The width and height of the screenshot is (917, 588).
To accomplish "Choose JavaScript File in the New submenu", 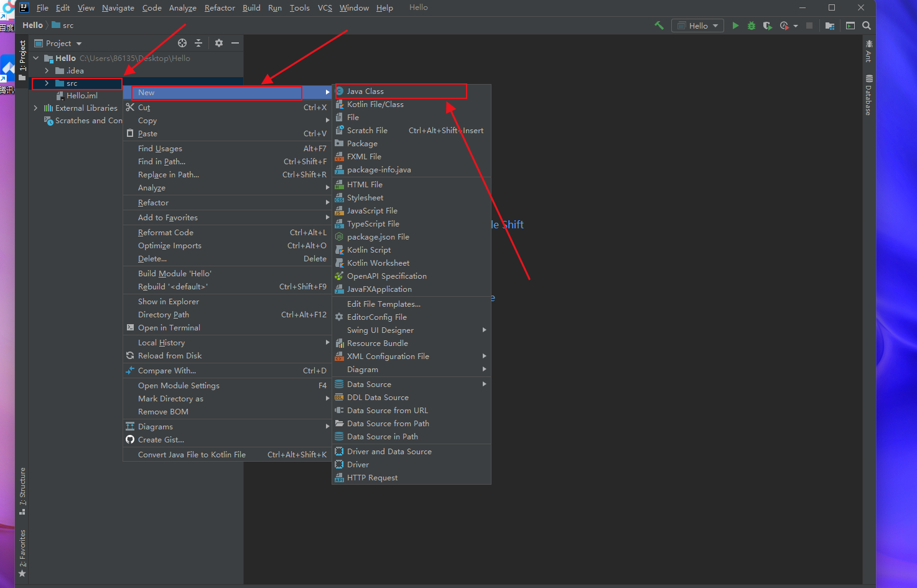I will tap(411, 211).
